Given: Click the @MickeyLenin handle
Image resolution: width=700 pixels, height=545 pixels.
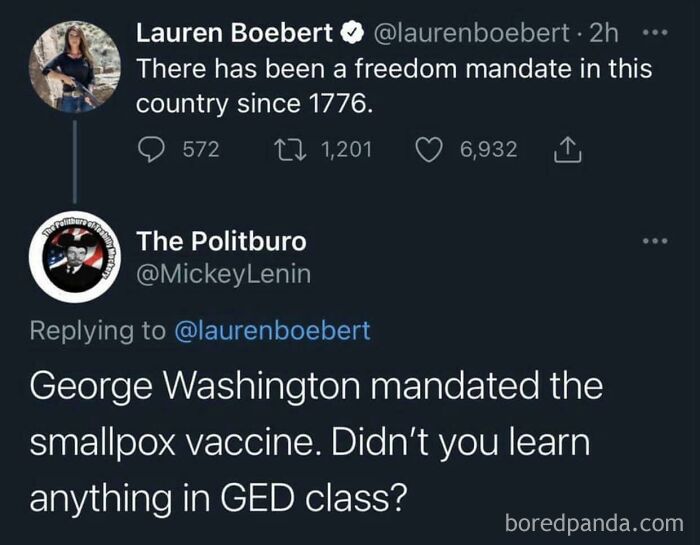Looking at the screenshot, I should pos(223,273).
